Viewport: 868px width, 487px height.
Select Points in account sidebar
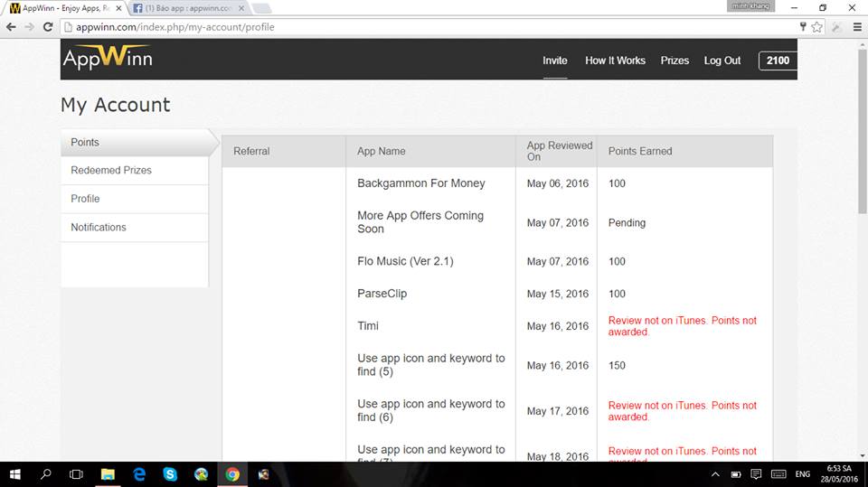click(x=135, y=142)
